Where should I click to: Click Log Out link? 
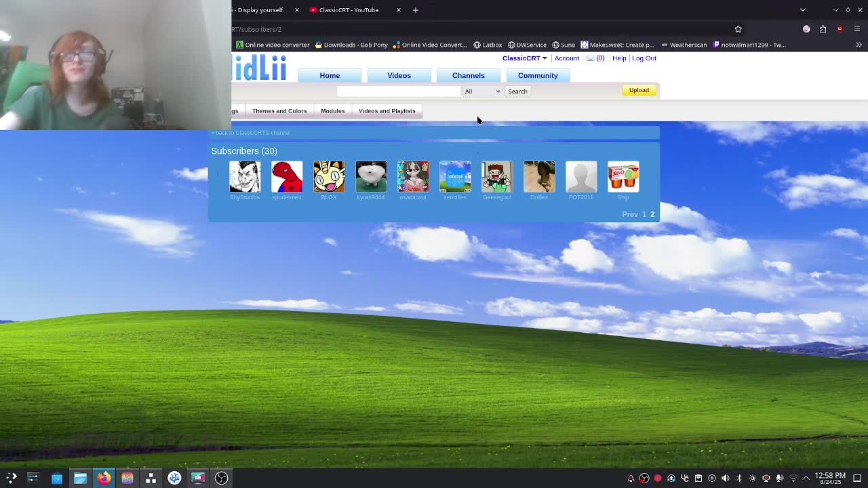coord(644,58)
